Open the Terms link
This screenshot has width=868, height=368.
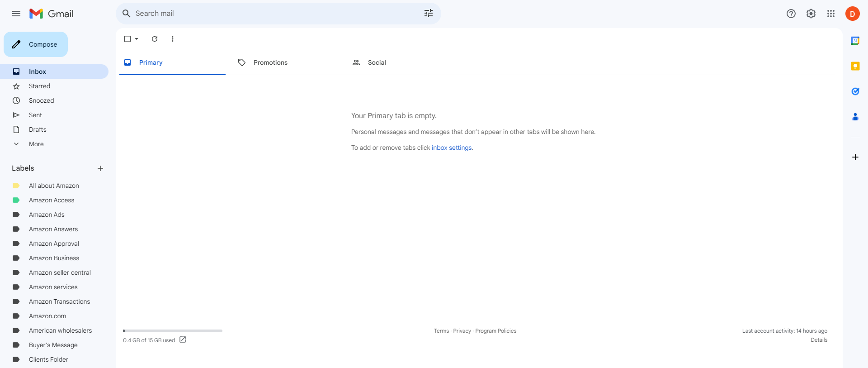pos(441,331)
